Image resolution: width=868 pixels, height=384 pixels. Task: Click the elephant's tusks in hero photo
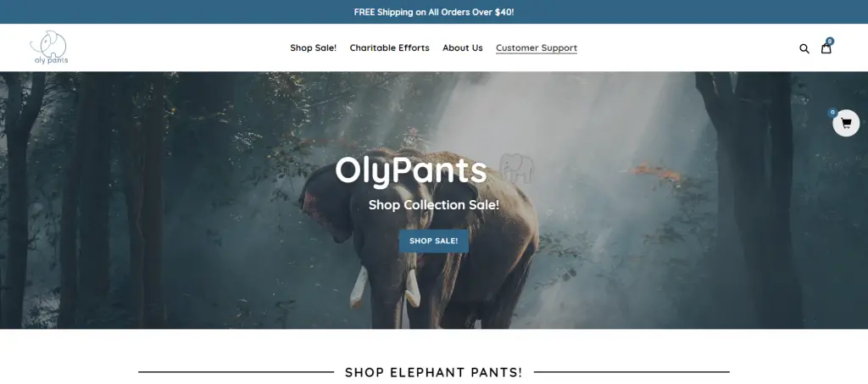click(386, 287)
